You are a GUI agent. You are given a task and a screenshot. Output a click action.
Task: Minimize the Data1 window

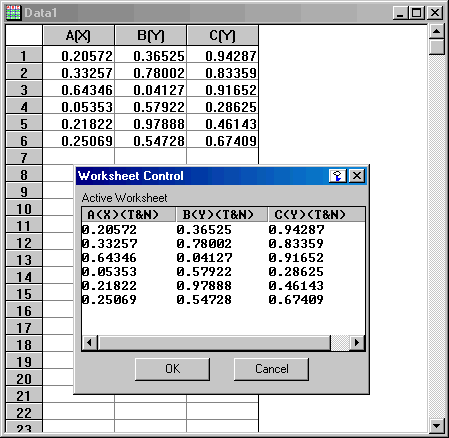click(x=400, y=13)
